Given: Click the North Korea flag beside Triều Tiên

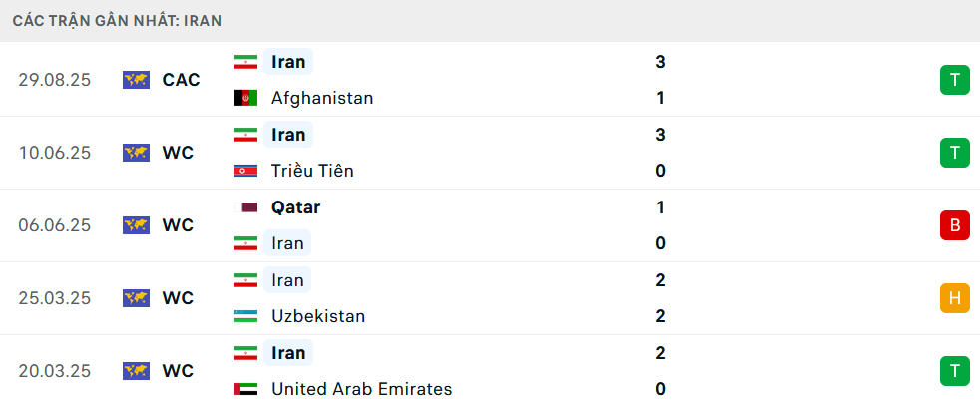Looking at the screenshot, I should click(x=245, y=171).
